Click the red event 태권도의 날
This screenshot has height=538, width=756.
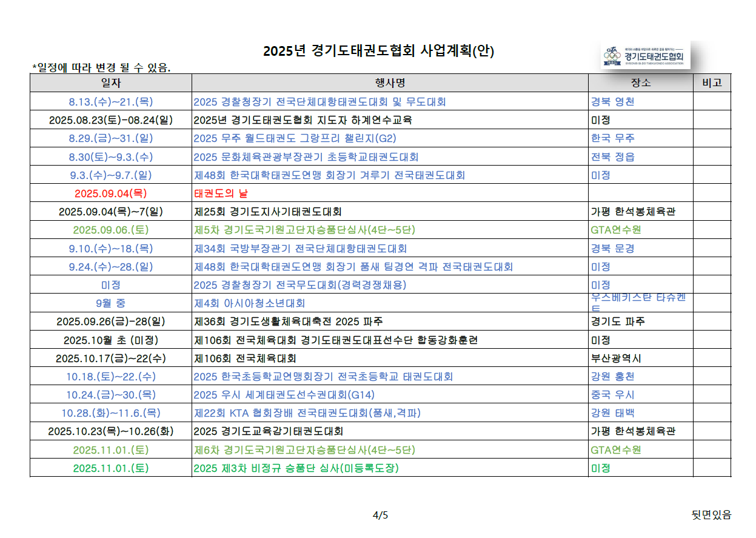pos(221,193)
